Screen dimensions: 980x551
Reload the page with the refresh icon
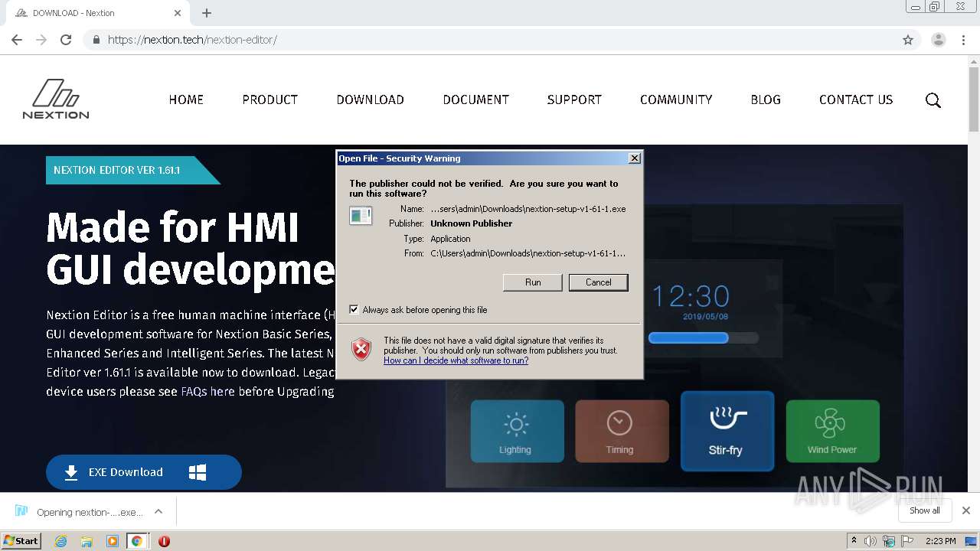[x=66, y=40]
